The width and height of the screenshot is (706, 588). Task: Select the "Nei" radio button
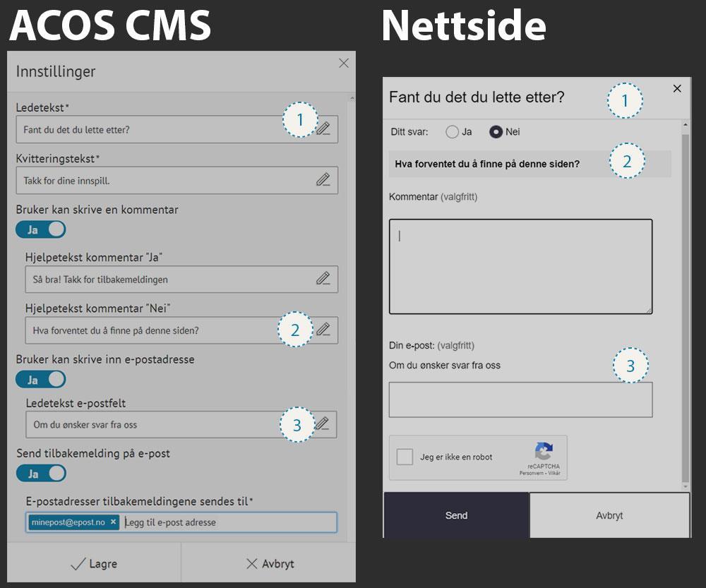click(x=496, y=132)
